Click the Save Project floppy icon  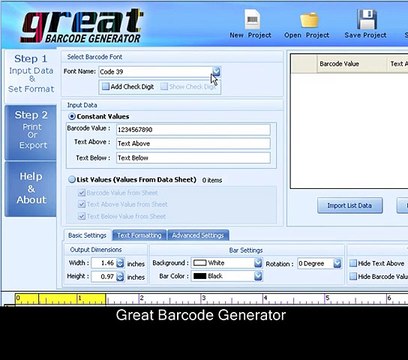click(x=366, y=19)
